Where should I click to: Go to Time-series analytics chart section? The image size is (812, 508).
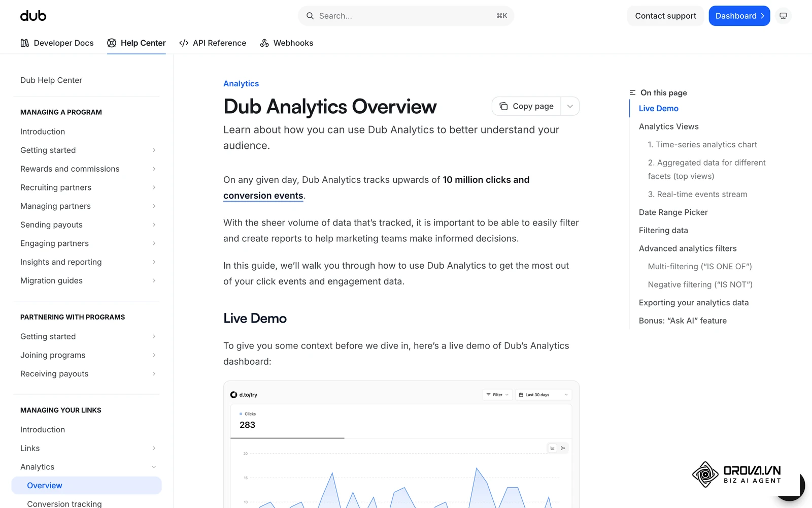point(702,145)
